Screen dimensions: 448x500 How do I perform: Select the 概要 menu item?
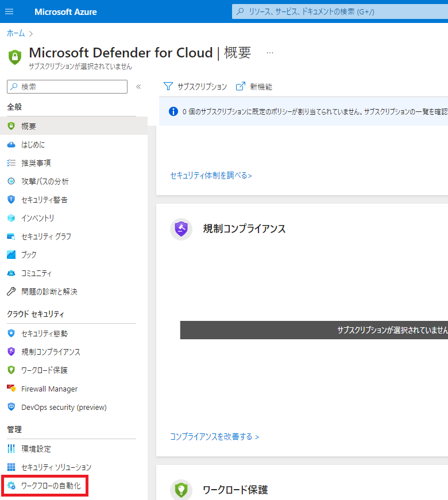point(74,126)
